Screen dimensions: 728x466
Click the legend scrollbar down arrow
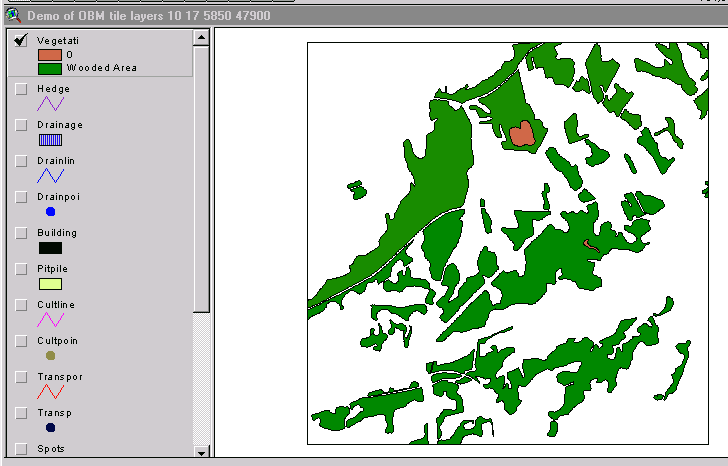(201, 453)
